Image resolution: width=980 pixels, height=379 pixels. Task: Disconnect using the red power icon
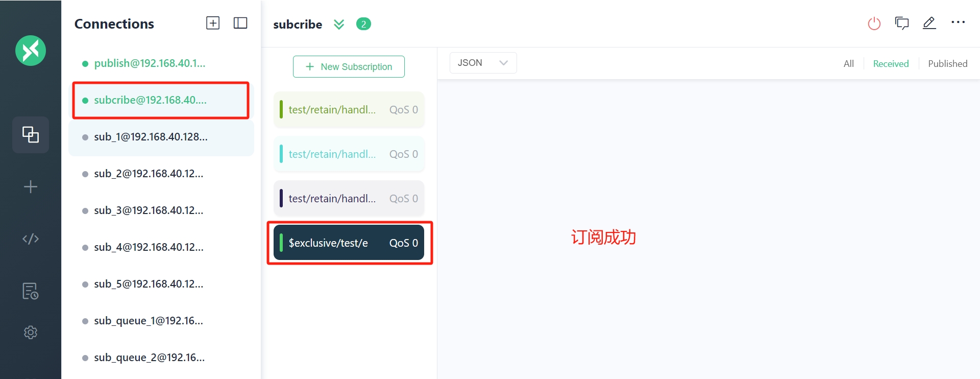[x=874, y=23]
